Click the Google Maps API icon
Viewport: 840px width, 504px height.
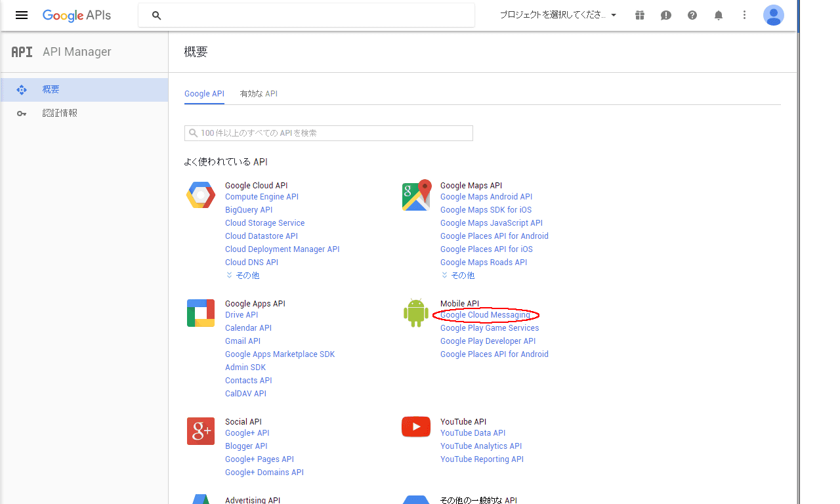[417, 195]
